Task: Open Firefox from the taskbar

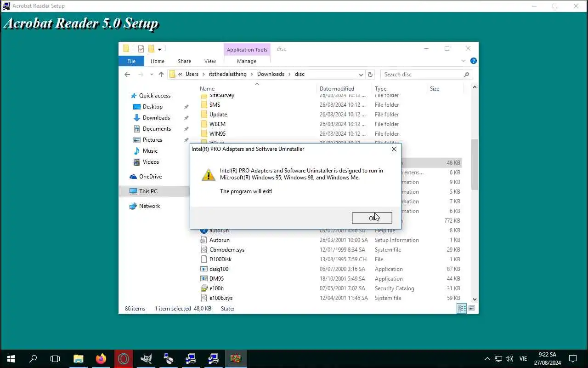Action: (101, 359)
